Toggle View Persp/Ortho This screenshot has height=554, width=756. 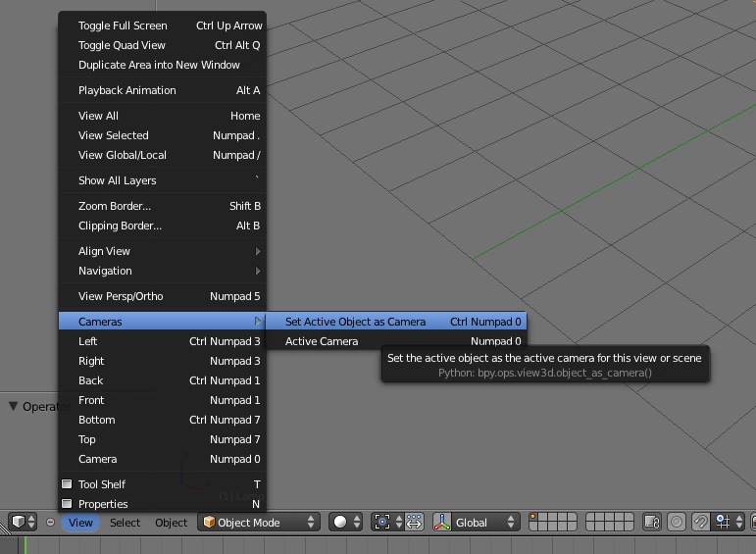(x=163, y=296)
